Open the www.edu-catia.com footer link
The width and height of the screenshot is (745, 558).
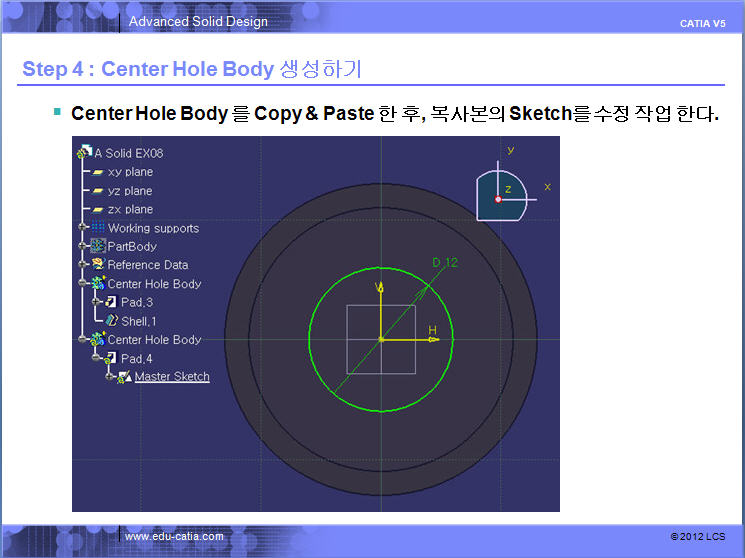pyautogui.click(x=174, y=537)
